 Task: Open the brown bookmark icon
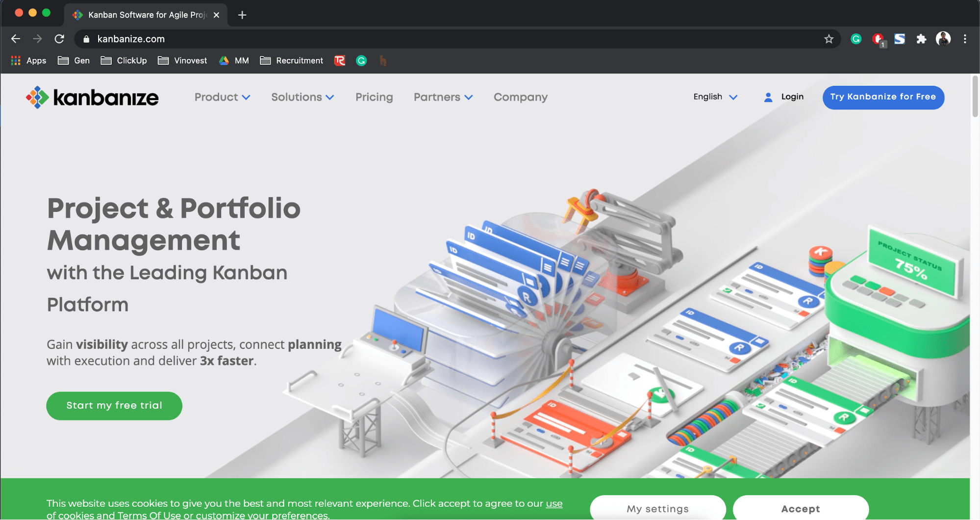click(383, 60)
